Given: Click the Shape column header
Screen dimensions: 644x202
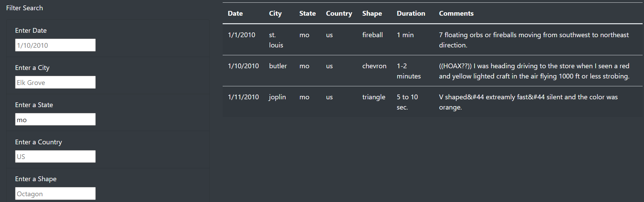Looking at the screenshot, I should click(x=372, y=13).
